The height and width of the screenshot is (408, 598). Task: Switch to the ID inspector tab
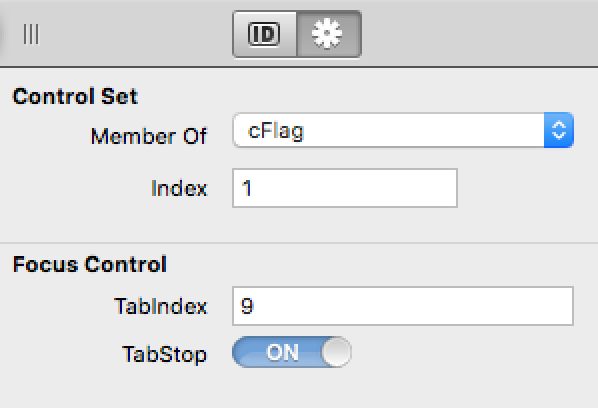(264, 34)
